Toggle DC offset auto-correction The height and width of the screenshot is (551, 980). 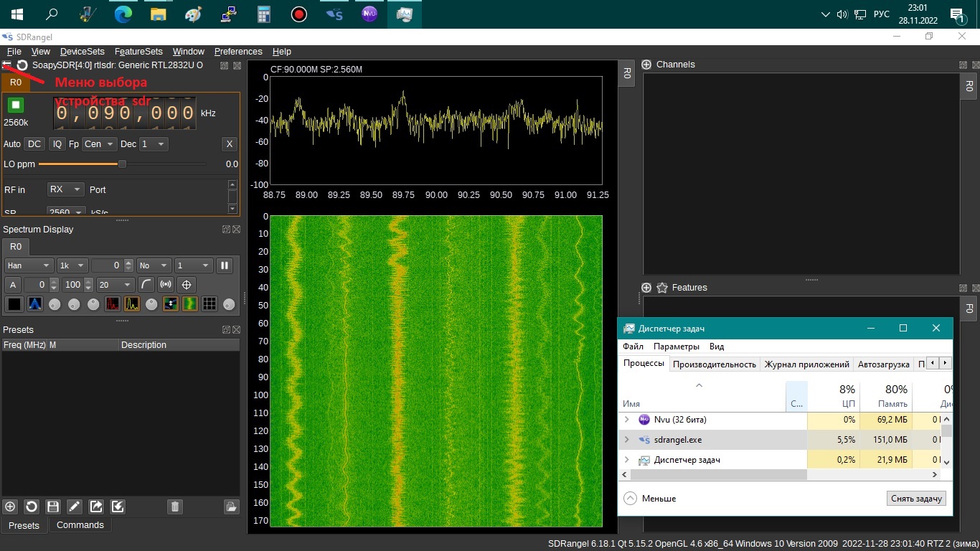[34, 144]
